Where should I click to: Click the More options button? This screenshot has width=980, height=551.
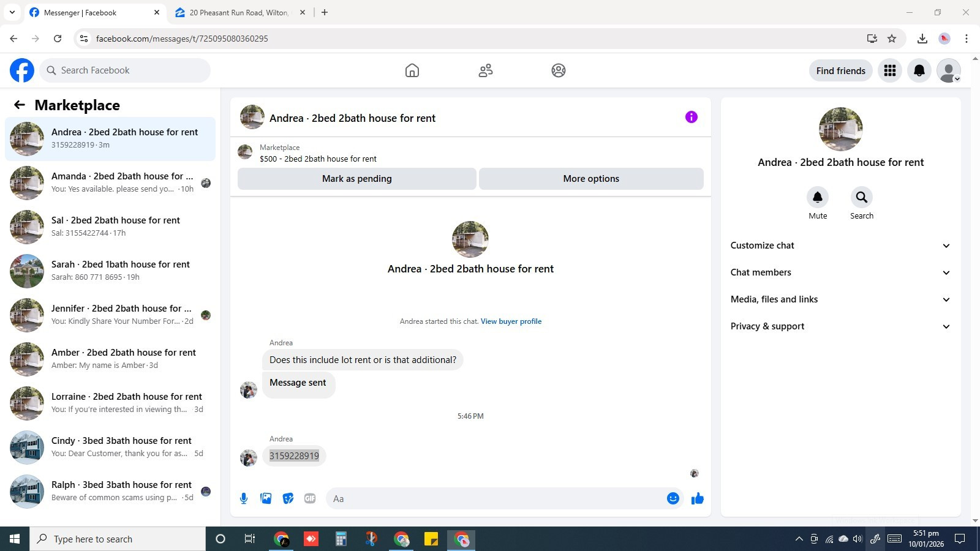(x=591, y=179)
